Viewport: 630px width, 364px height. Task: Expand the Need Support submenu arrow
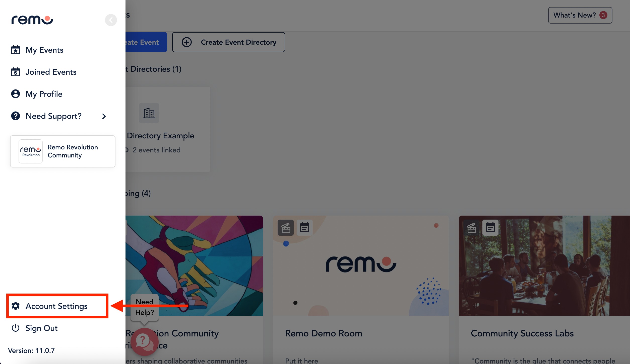tap(104, 116)
